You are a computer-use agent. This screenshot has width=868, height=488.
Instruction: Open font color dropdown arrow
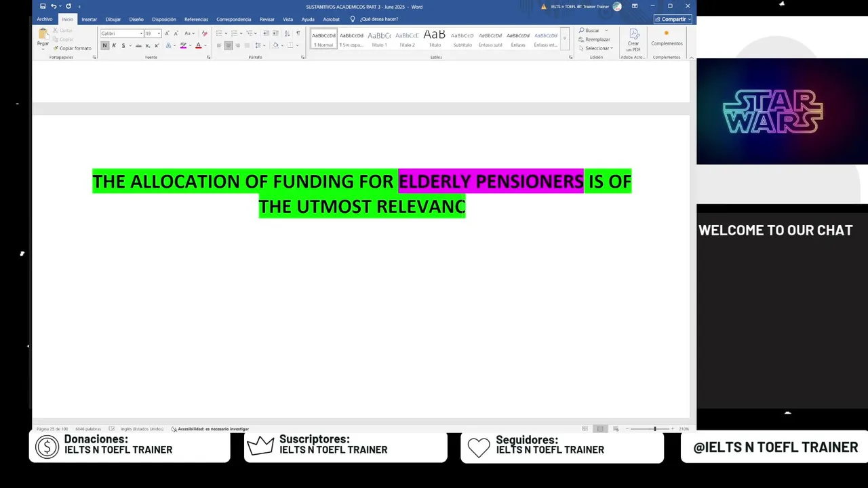pyautogui.click(x=204, y=45)
